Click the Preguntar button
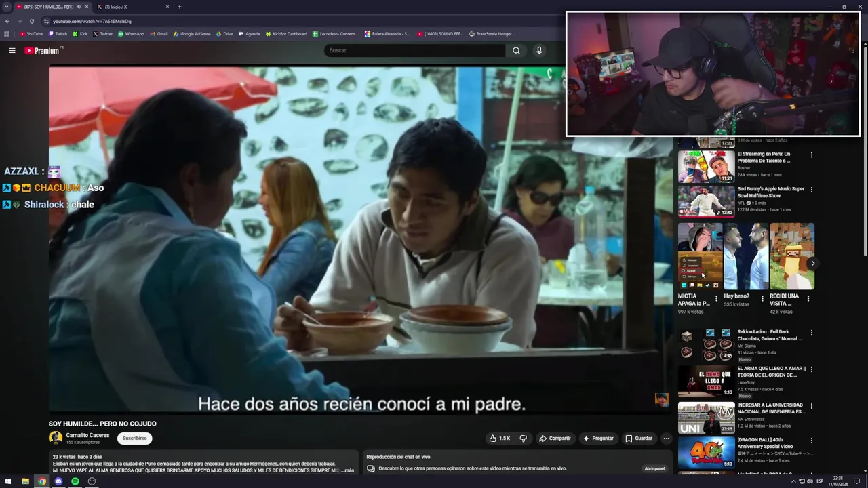Viewport: 868px width, 488px height. click(598, 439)
